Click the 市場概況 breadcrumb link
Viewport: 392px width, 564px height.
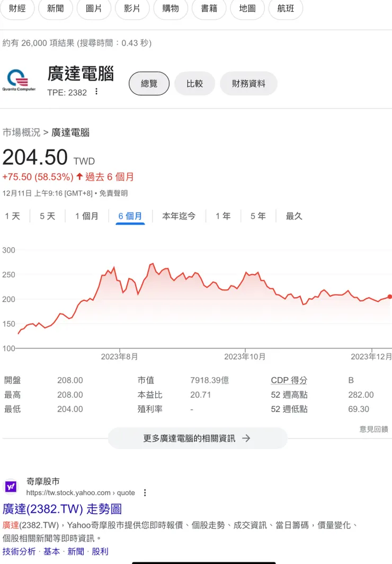(21, 132)
